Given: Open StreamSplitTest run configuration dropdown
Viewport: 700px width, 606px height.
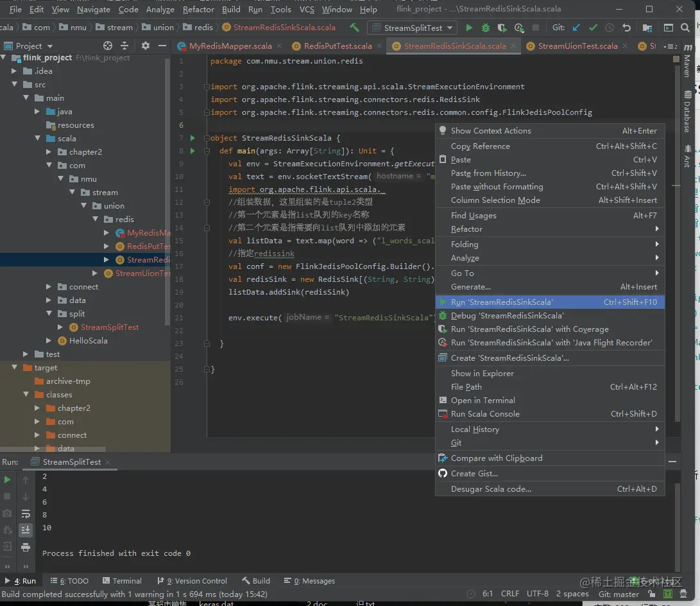Looking at the screenshot, I should 413,28.
